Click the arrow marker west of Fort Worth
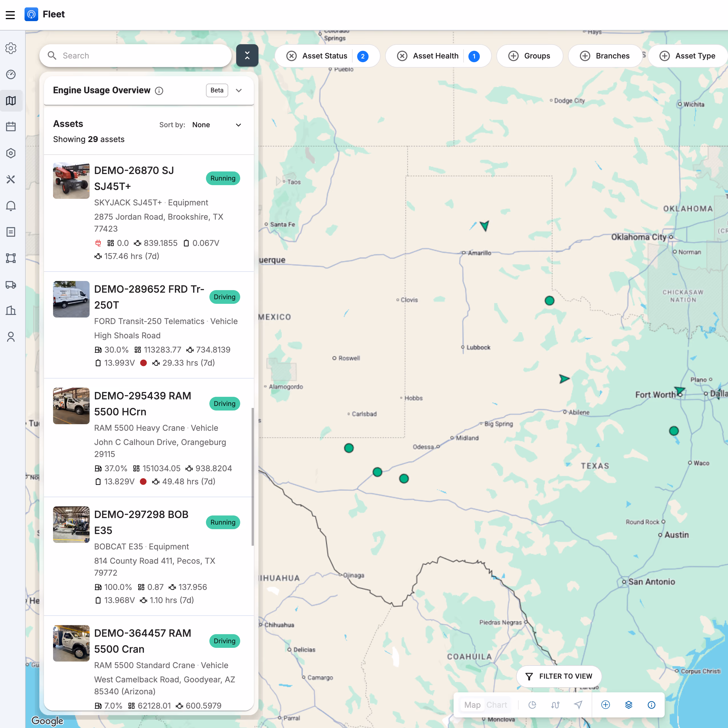This screenshot has width=728, height=728. (564, 379)
